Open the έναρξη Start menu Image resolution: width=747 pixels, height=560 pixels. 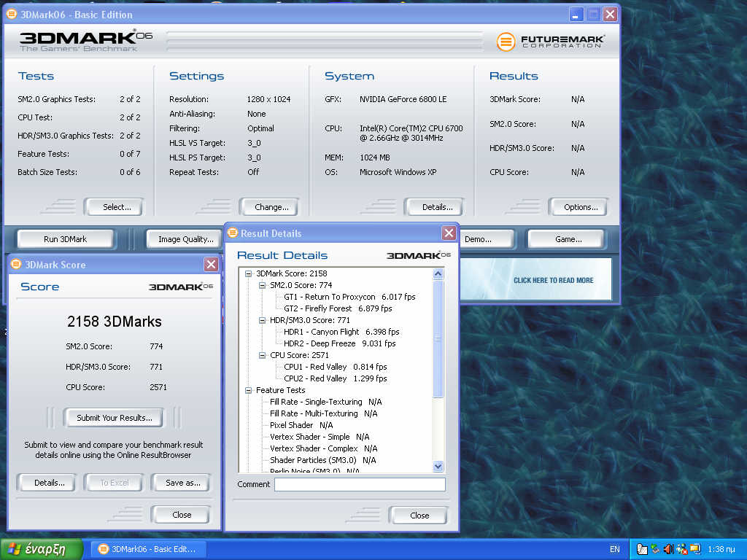click(42, 549)
